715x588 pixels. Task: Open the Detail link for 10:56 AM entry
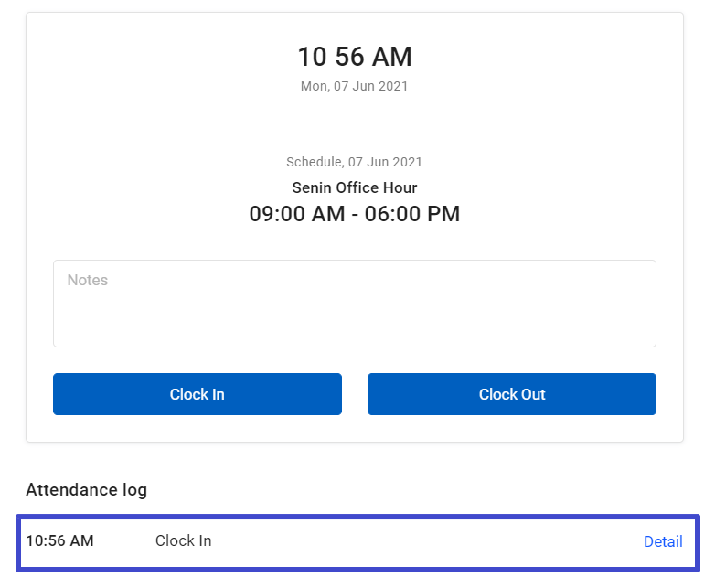click(x=663, y=541)
